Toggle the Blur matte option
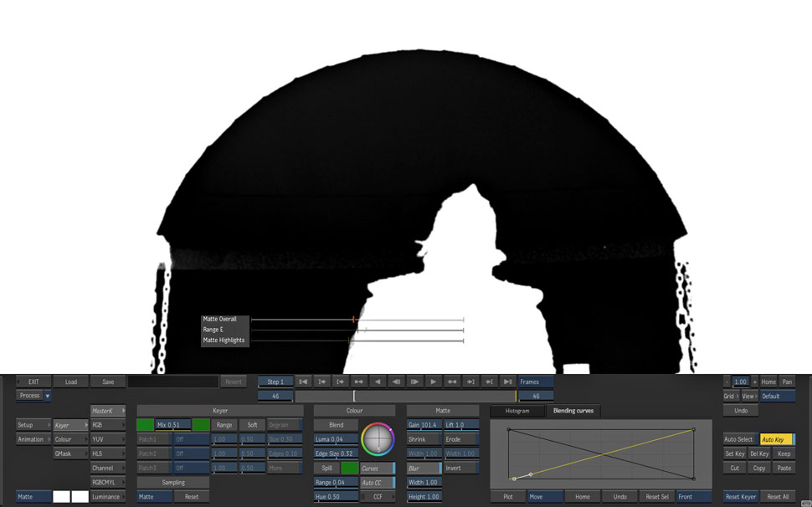The width and height of the screenshot is (812, 507). click(424, 469)
